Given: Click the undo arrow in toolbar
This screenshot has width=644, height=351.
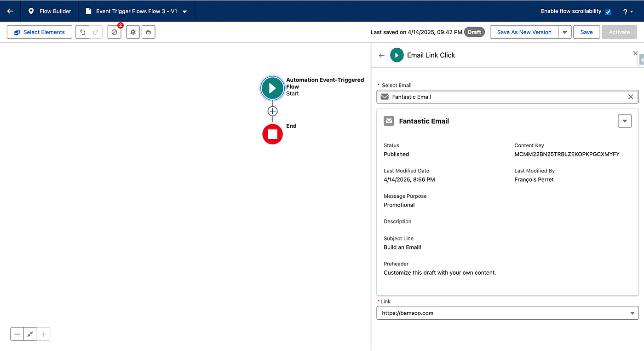Looking at the screenshot, I should (83, 32).
